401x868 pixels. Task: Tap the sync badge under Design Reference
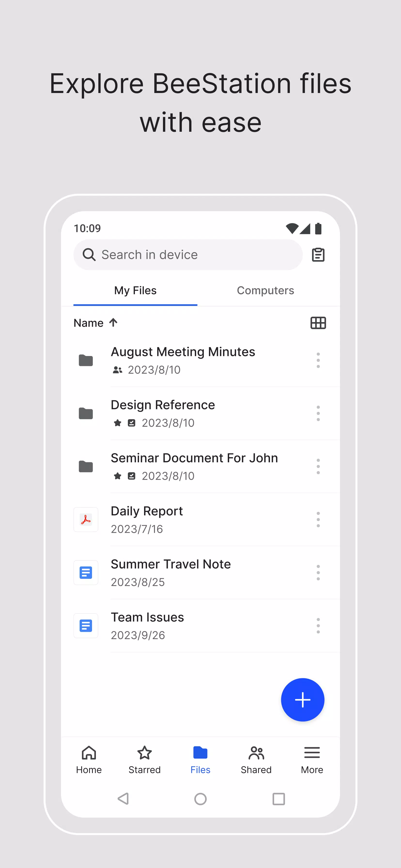[131, 423]
